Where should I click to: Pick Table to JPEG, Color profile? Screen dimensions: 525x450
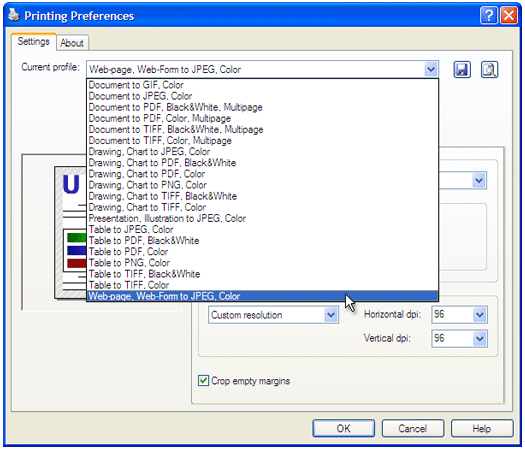(262, 229)
